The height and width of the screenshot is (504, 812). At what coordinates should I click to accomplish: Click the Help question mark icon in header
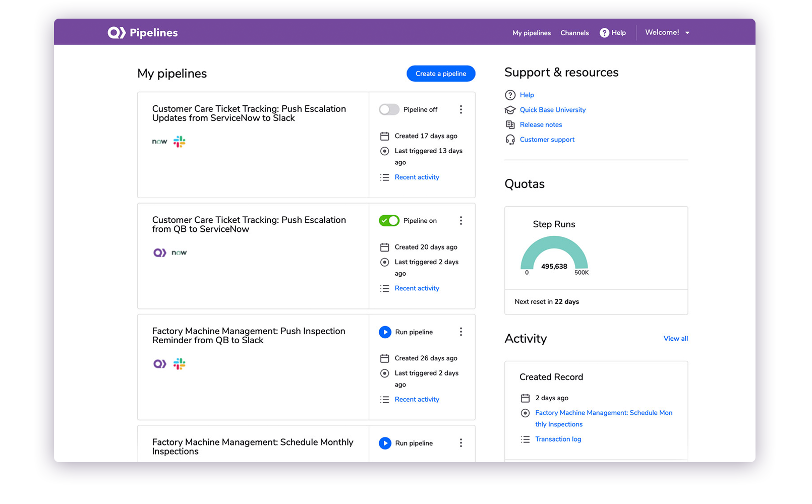coord(604,33)
